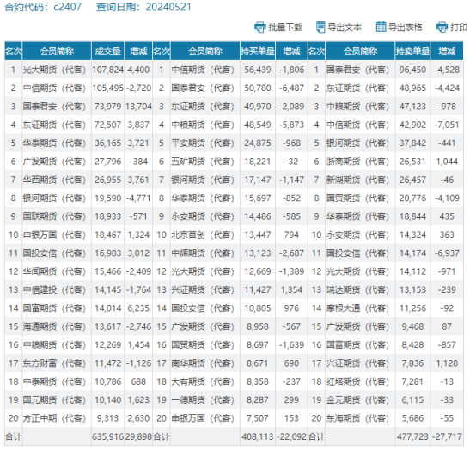Click 东方财富 member name
Viewport: 476px width, 451px height.
(x=54, y=363)
